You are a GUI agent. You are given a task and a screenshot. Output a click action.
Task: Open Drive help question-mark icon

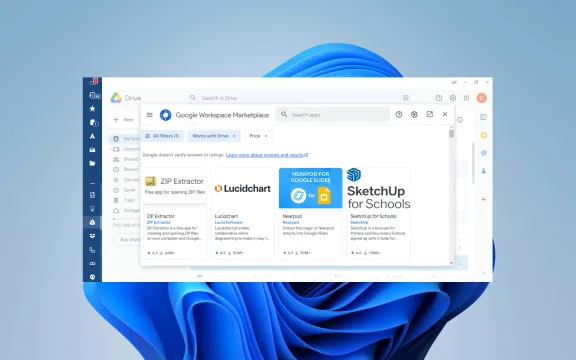point(439,98)
